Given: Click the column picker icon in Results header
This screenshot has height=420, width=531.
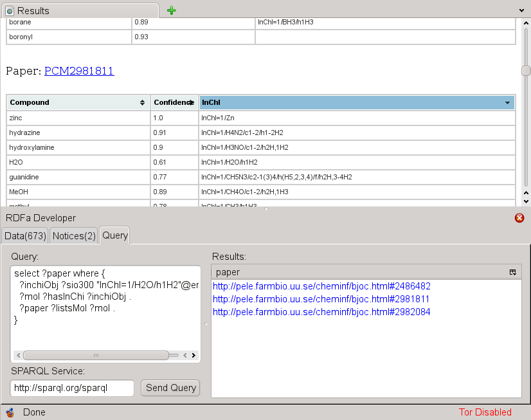Looking at the screenshot, I should pyautogui.click(x=513, y=272).
